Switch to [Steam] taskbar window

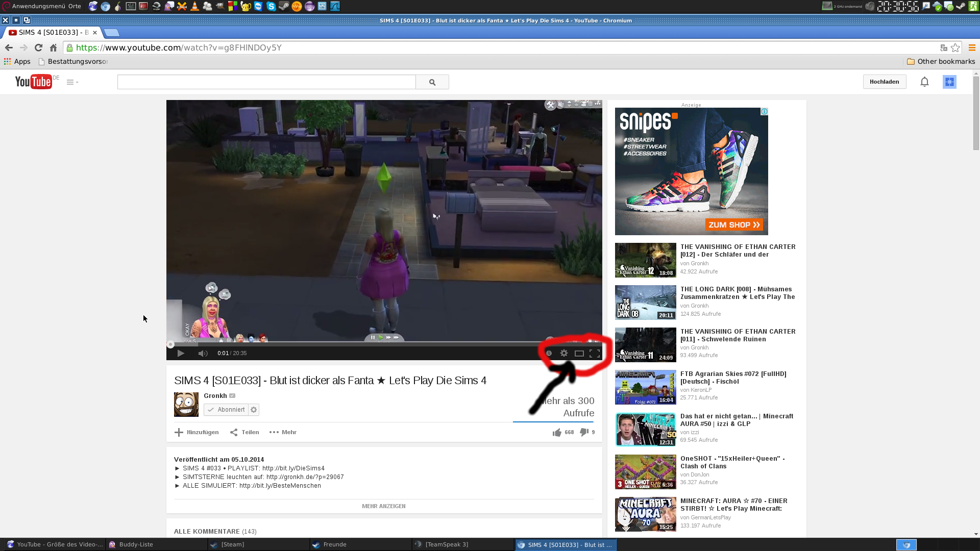(259, 544)
